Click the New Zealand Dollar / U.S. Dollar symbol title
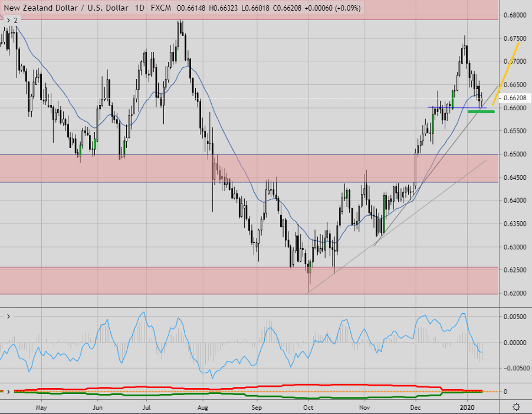Screen dimensions: 532x414 [66, 8]
